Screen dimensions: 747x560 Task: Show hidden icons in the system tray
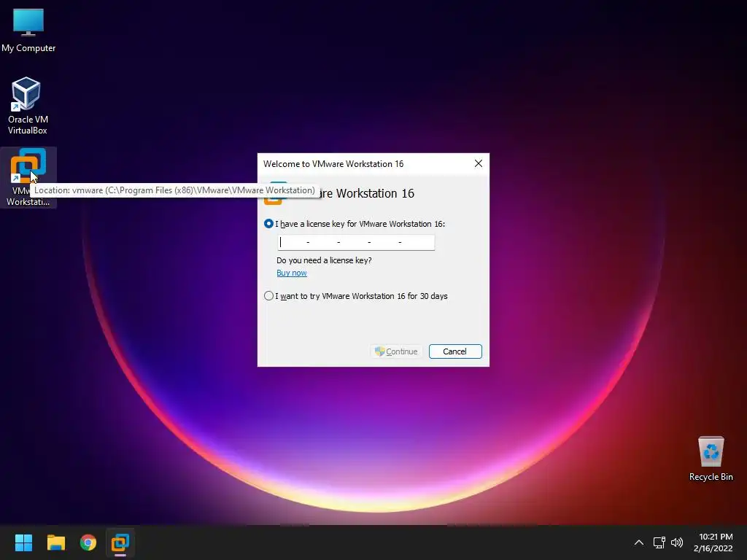639,542
